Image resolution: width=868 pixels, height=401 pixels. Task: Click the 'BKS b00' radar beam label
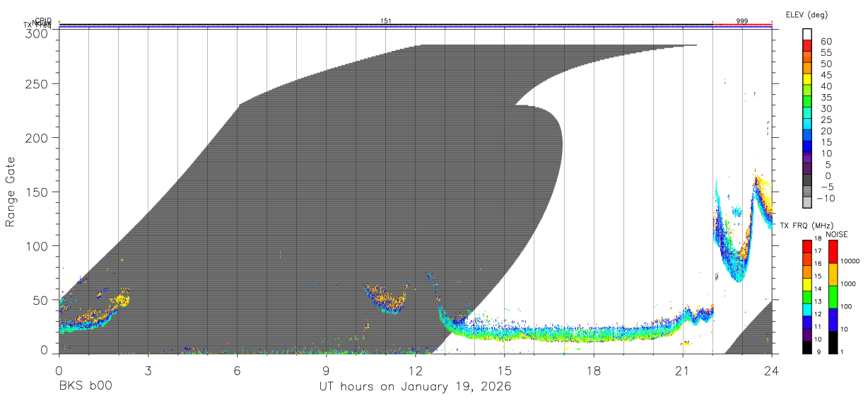(x=84, y=387)
